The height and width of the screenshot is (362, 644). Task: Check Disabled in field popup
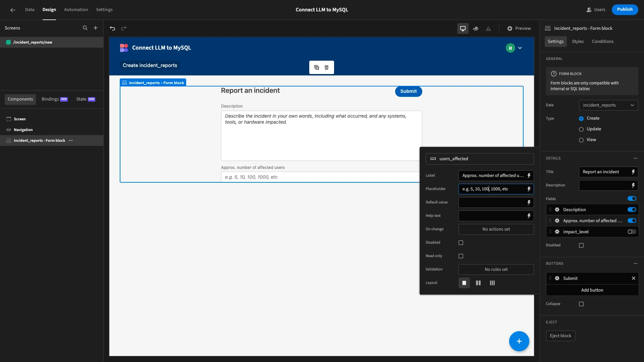tap(461, 243)
